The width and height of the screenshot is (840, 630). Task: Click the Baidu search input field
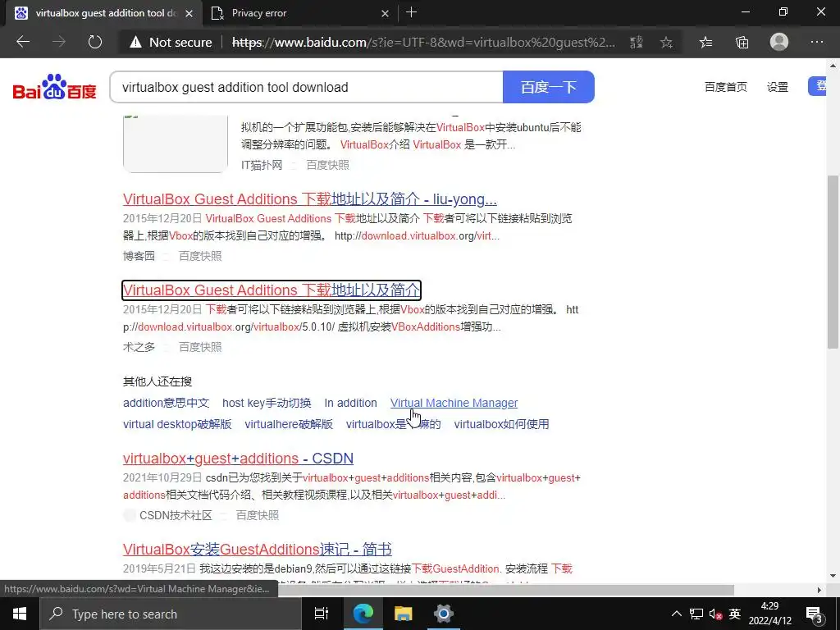[x=307, y=87]
